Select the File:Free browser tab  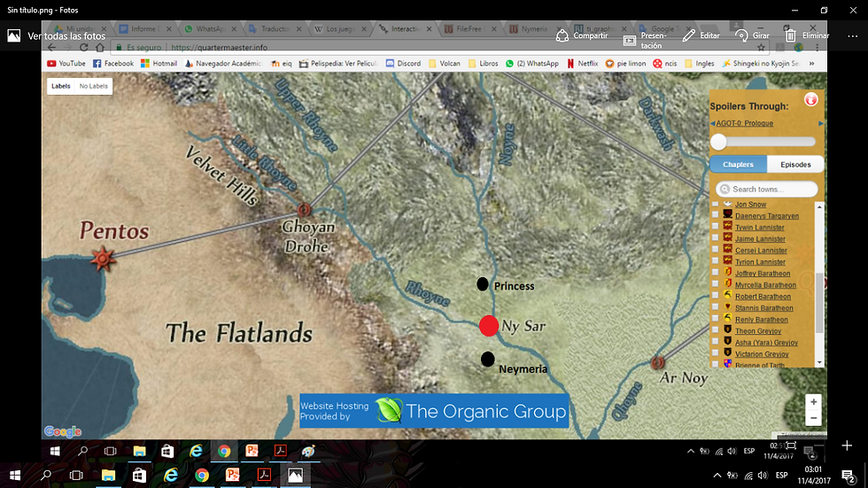469,28
